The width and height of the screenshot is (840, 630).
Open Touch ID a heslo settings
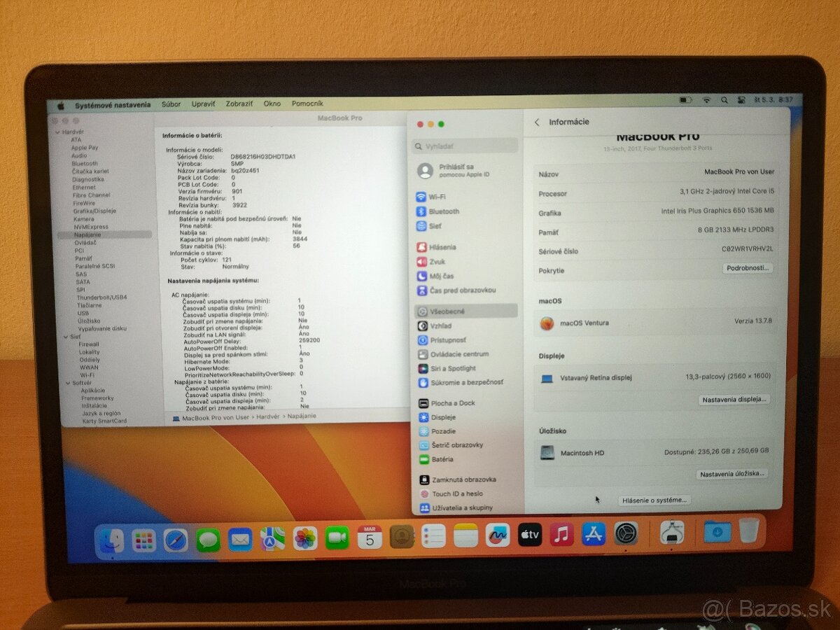point(454,493)
